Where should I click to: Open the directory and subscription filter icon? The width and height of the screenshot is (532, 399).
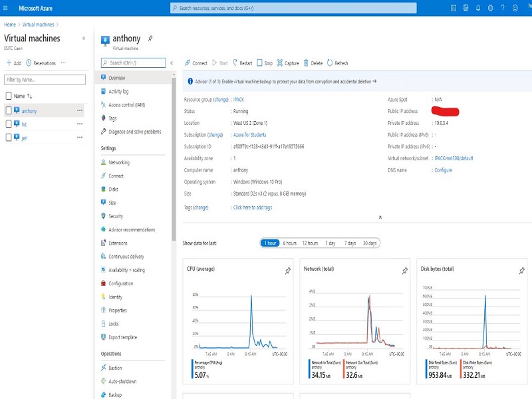pyautogui.click(x=466, y=8)
